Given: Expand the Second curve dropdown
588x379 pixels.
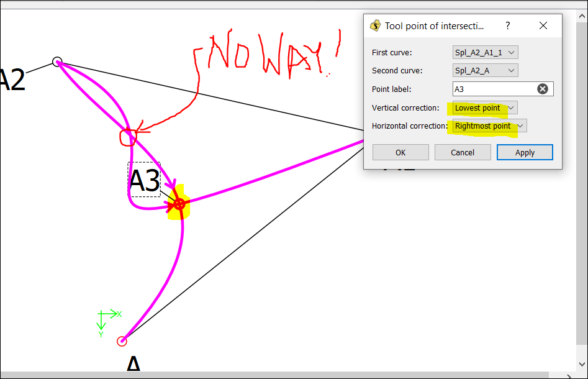Looking at the screenshot, I should click(x=485, y=71).
